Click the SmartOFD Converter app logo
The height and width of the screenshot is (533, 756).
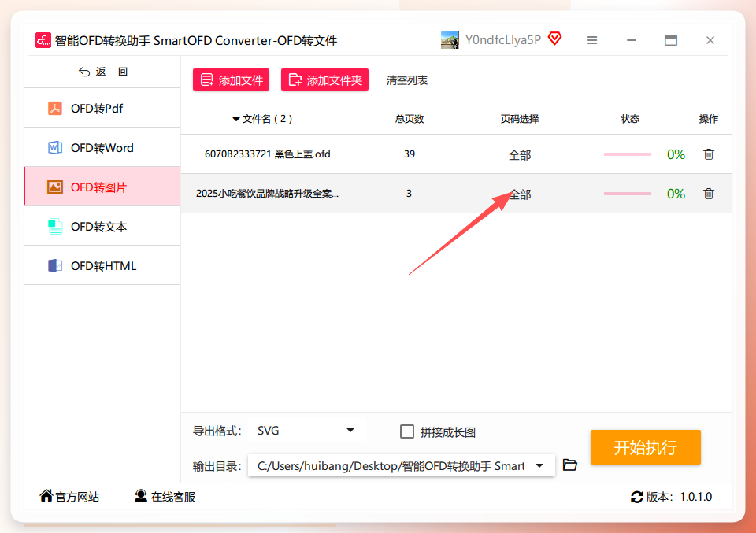coord(43,40)
